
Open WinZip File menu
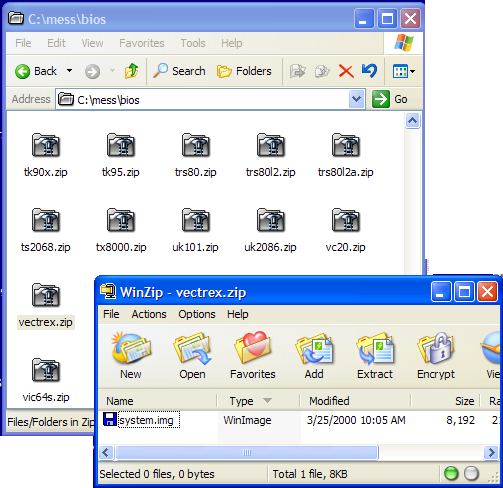[x=111, y=314]
